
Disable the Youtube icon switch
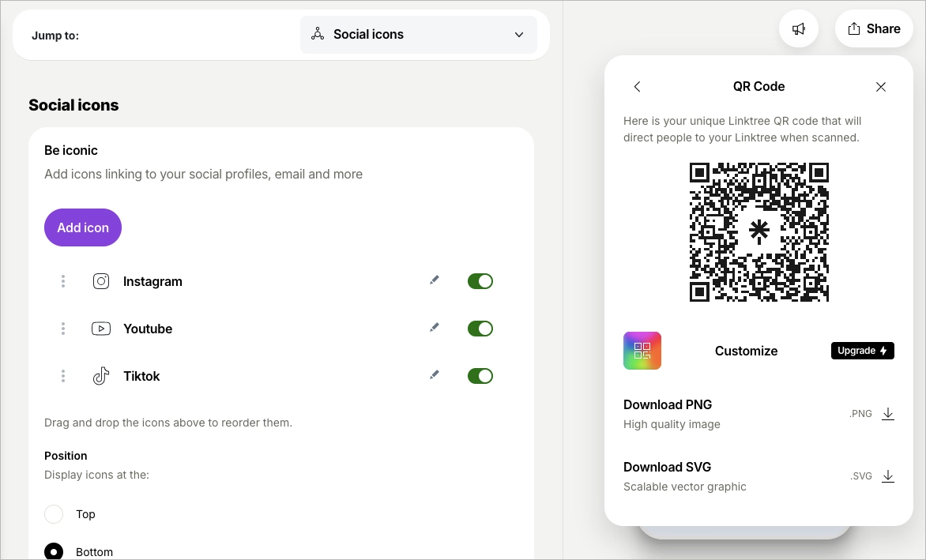pos(480,328)
